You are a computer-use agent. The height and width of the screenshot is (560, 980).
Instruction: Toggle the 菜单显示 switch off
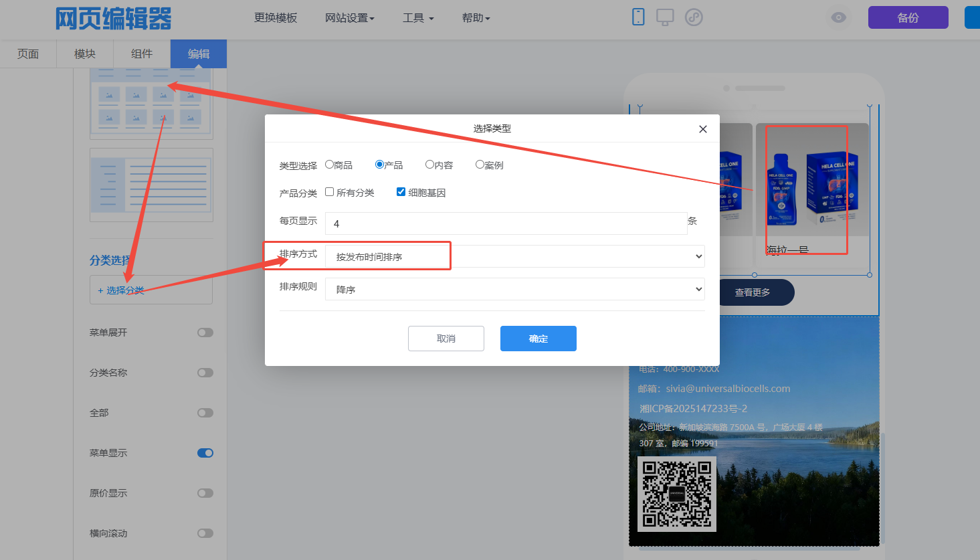point(205,453)
